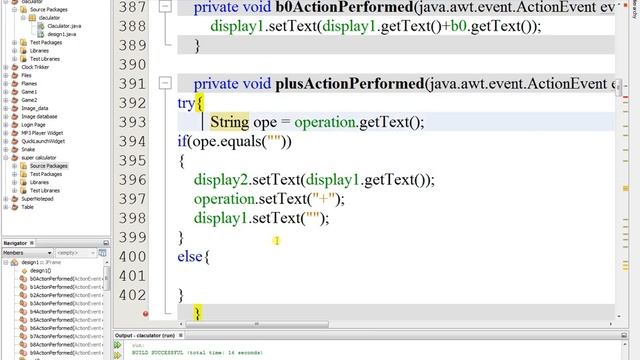640x360 pixels.
Task: Minimize the Output window
Action: coord(624,335)
